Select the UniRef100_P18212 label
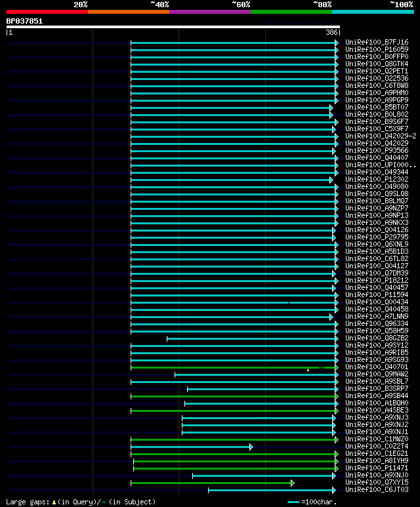The image size is (420, 507). click(377, 280)
